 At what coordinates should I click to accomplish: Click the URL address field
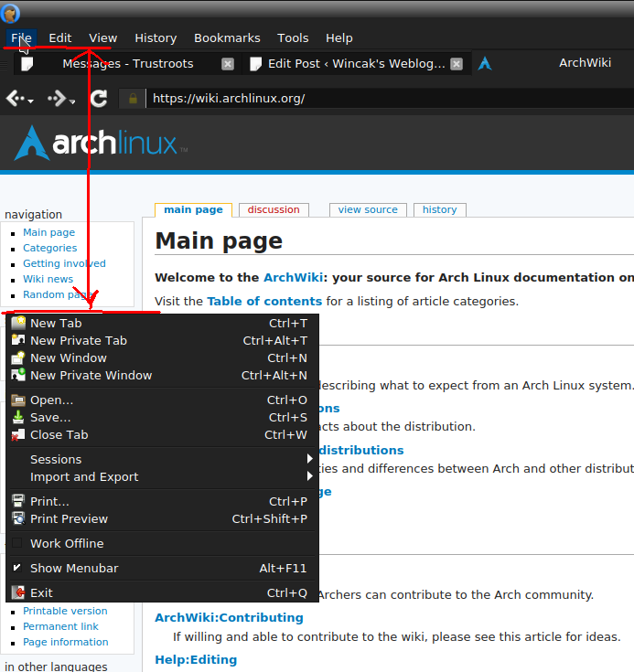coord(384,99)
